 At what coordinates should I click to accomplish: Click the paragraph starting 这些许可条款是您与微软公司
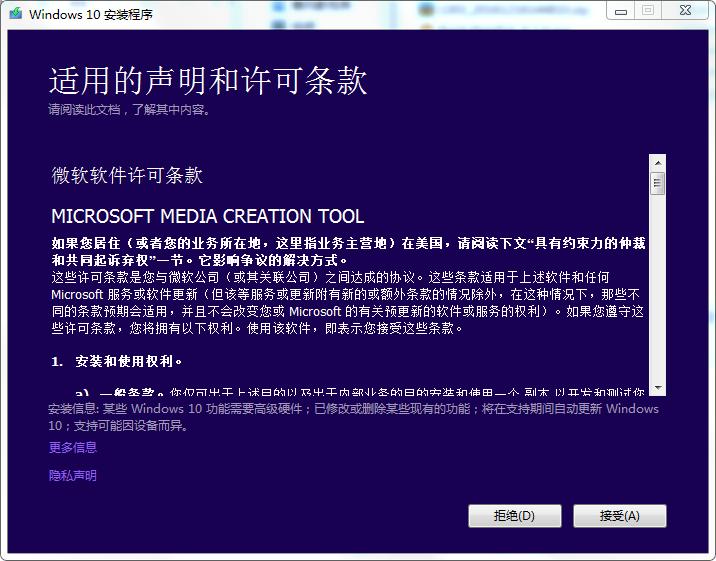click(x=347, y=303)
